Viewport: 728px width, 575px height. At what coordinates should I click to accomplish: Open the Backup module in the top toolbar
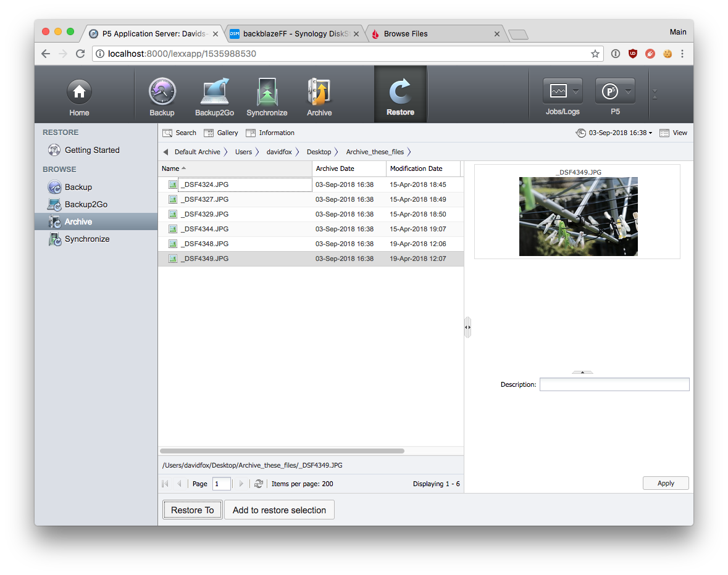tap(162, 96)
